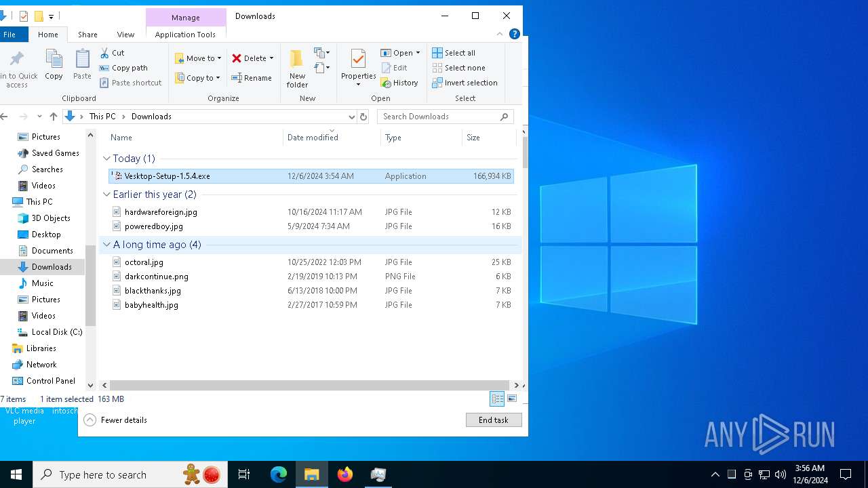This screenshot has width=868, height=488.
Task: Minimize the ribbon with the chevron
Action: (500, 34)
